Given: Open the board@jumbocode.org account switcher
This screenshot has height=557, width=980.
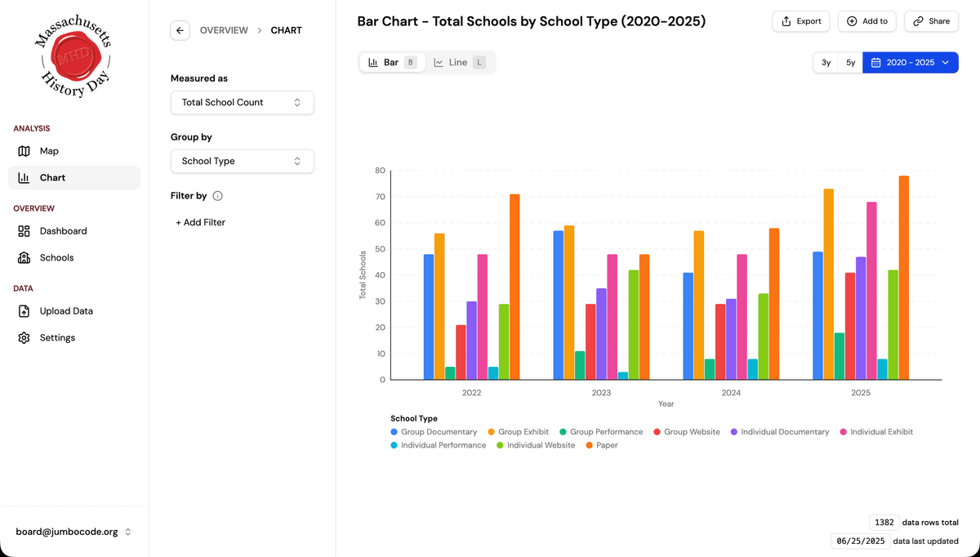Looking at the screenshot, I should [x=74, y=532].
